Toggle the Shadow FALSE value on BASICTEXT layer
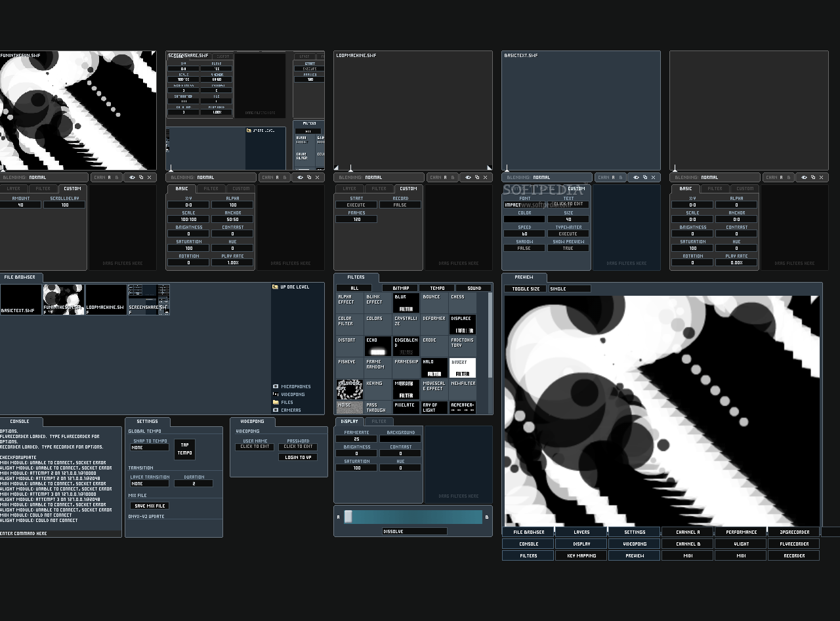This screenshot has width=840, height=621. coord(524,248)
